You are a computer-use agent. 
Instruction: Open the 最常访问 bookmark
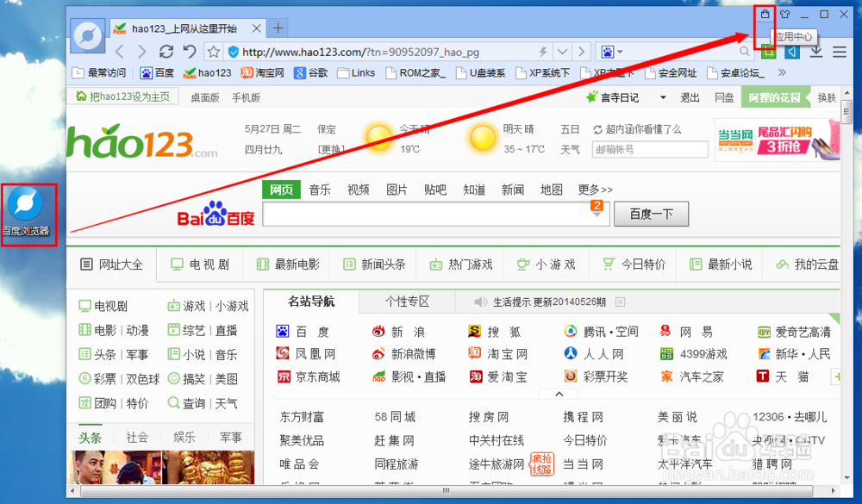99,72
